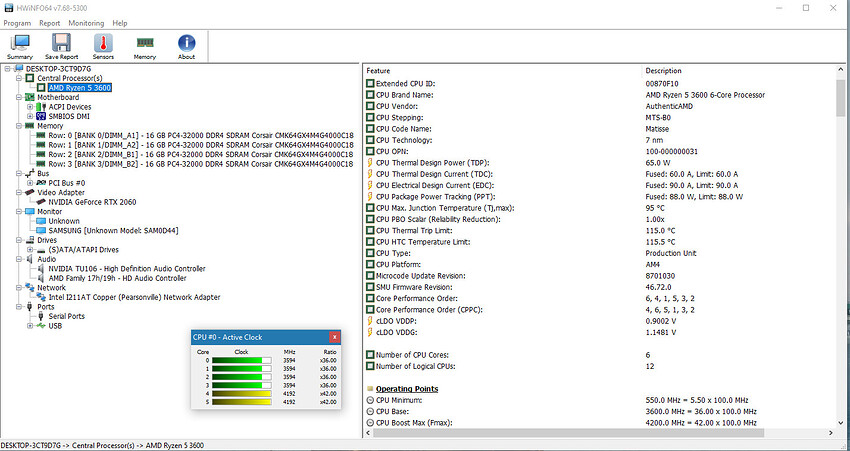Expand the SMBIOS DMI node
This screenshot has height=451, width=850.
30,117
